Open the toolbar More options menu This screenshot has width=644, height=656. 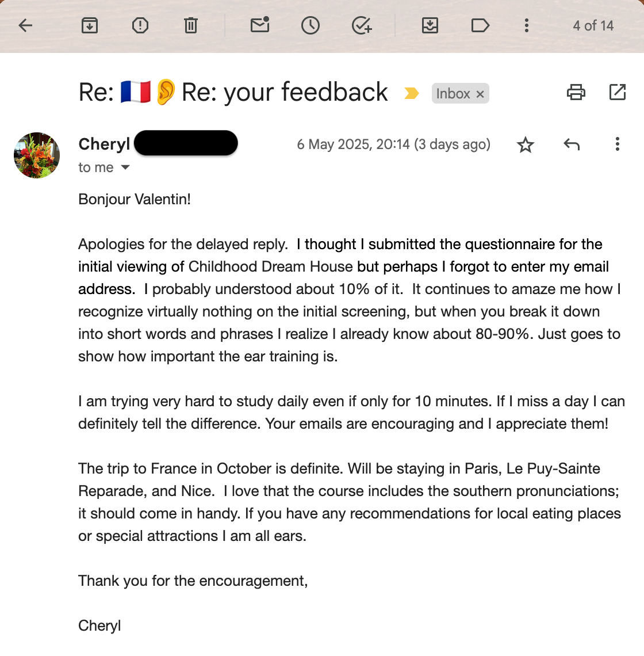pos(527,25)
